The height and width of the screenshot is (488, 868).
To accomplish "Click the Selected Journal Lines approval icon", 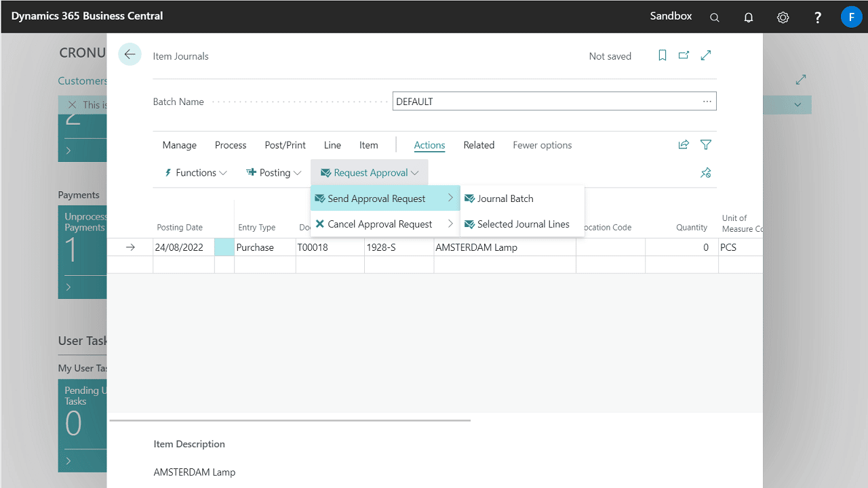I will point(469,224).
